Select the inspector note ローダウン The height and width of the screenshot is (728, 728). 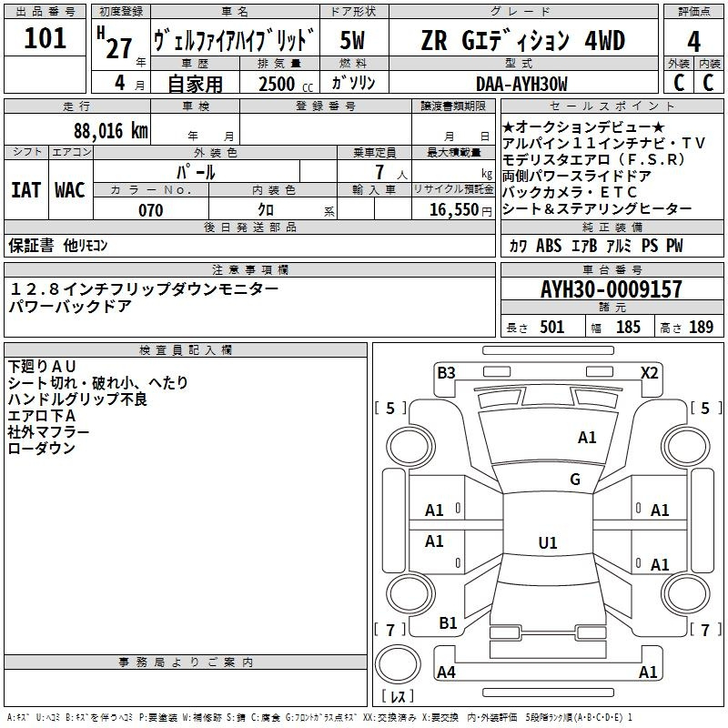point(41,448)
